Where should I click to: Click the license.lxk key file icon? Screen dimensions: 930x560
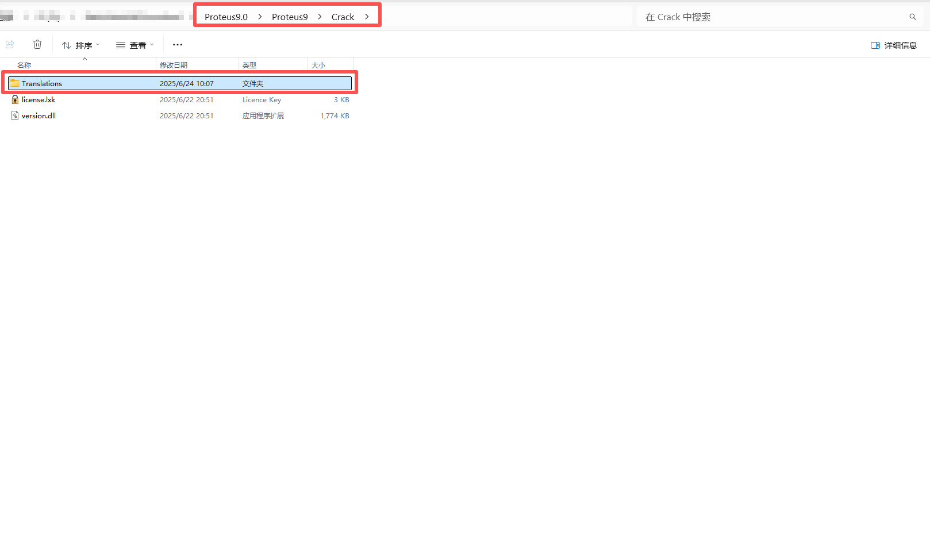15,99
